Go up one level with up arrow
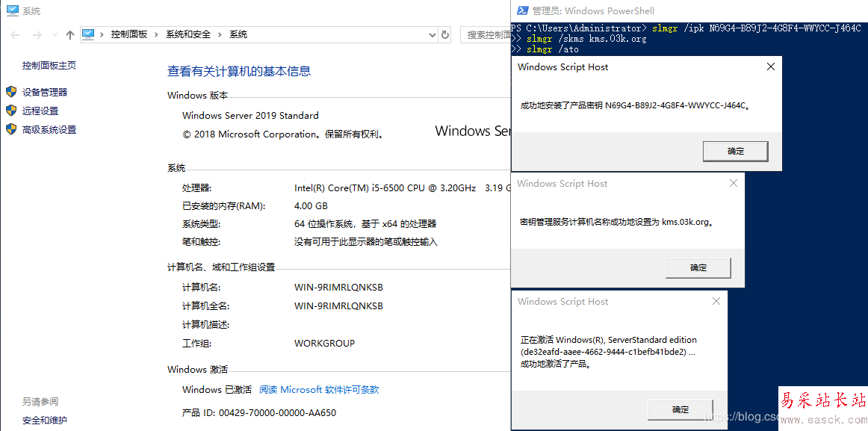The height and width of the screenshot is (431, 868). coord(70,35)
